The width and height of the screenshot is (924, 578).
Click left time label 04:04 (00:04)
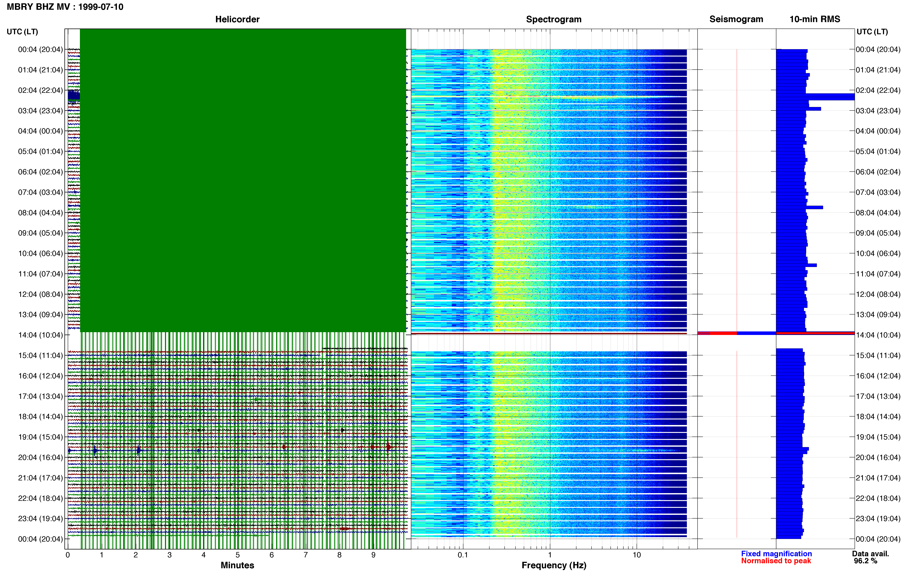41,131
